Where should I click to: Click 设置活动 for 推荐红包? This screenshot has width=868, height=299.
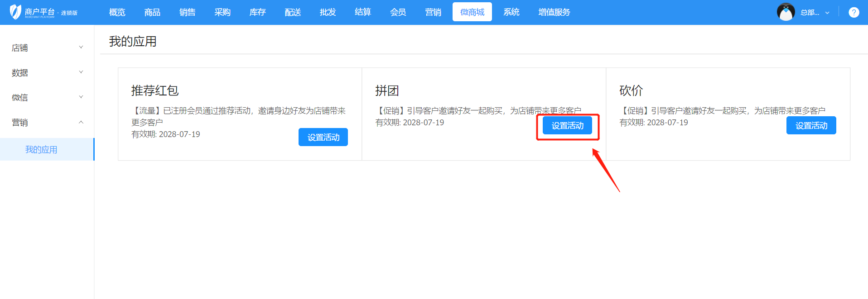click(x=323, y=137)
